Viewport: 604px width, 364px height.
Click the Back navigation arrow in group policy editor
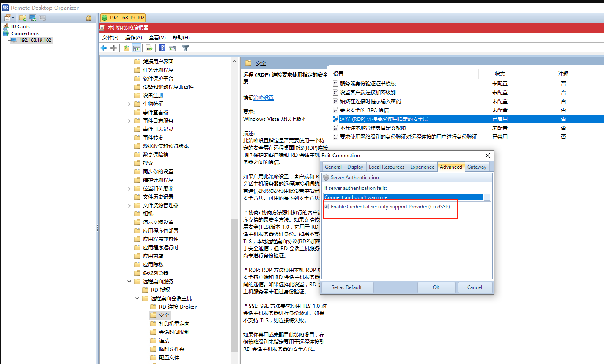[x=104, y=48]
